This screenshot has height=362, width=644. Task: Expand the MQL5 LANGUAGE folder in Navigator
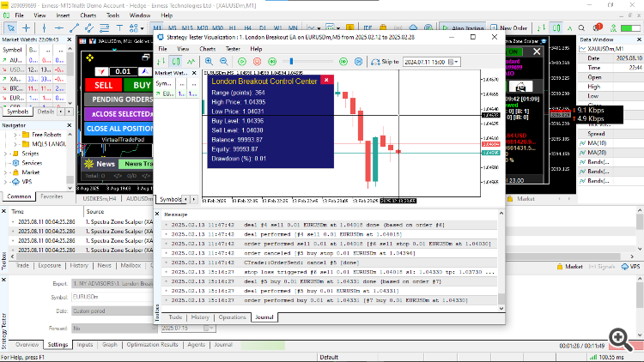(15, 144)
